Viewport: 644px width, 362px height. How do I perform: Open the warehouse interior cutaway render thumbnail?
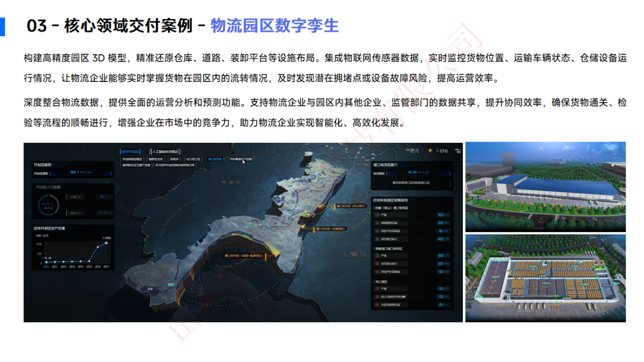pyautogui.click(x=546, y=278)
